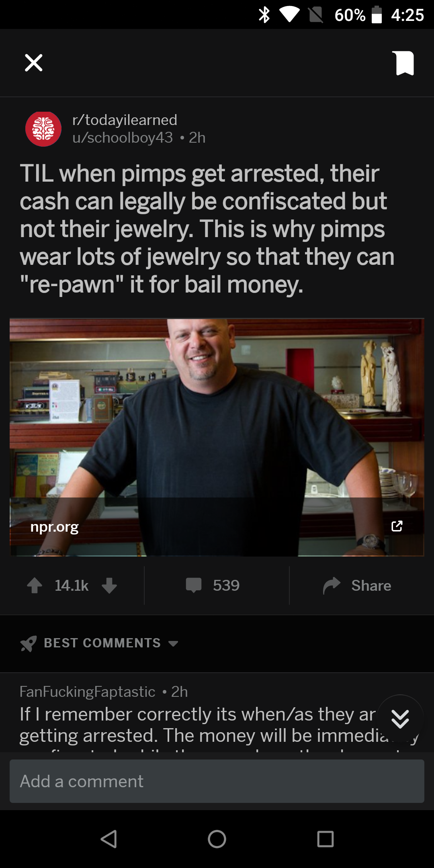Screen dimensions: 434x868
Task: View u/schoolboy43 profile
Action: (123, 137)
